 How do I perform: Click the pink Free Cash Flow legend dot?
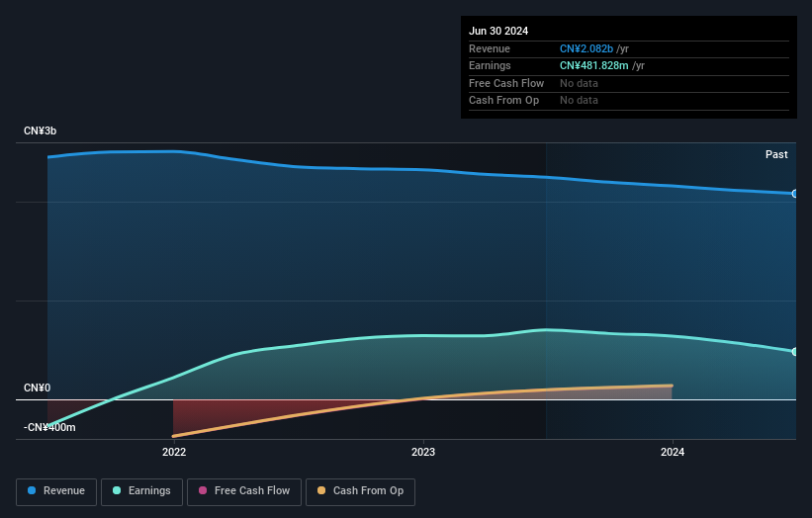pos(203,490)
